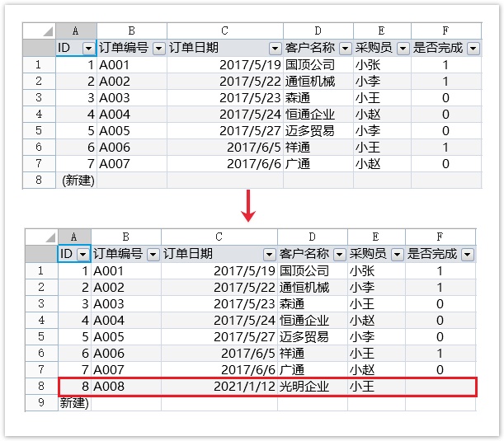Expand 采购员 filter arrow in bottom table

(397, 255)
